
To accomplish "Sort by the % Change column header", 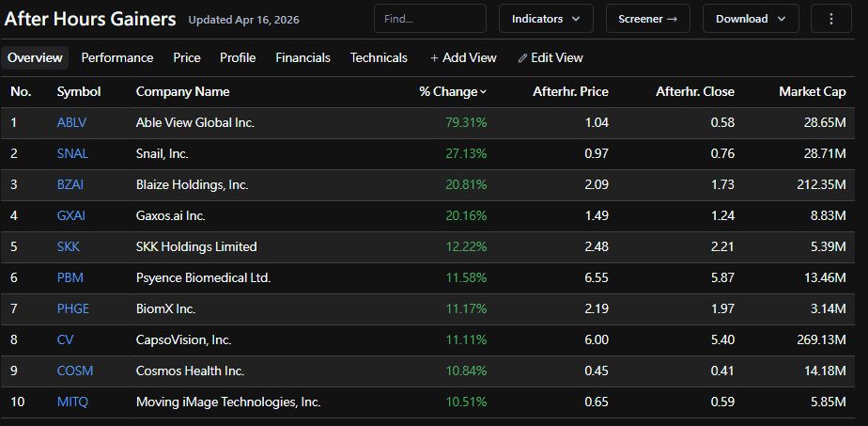I will (x=453, y=91).
